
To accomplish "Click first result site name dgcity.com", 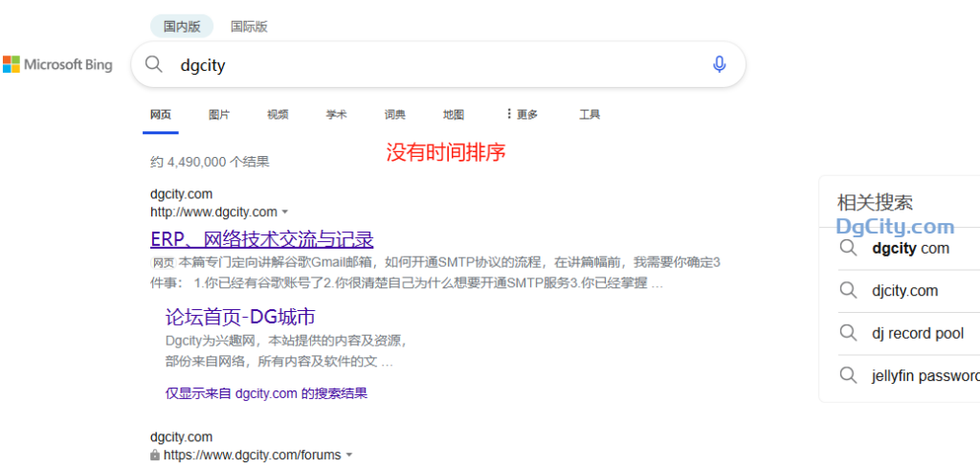I will point(181,193).
